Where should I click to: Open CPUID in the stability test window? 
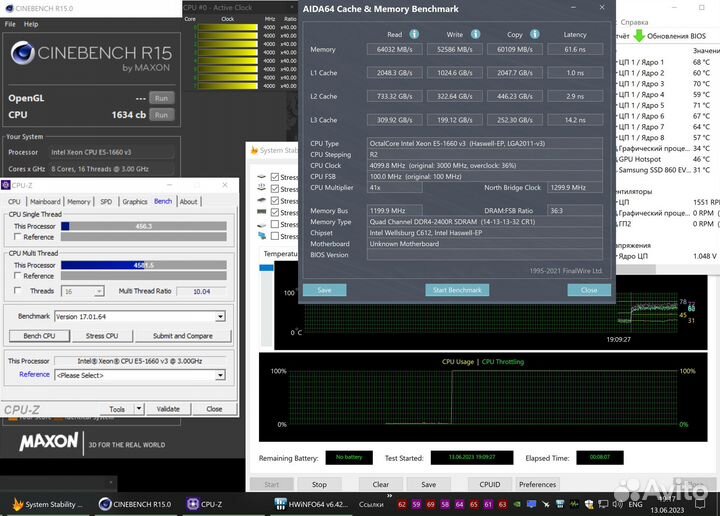point(489,484)
